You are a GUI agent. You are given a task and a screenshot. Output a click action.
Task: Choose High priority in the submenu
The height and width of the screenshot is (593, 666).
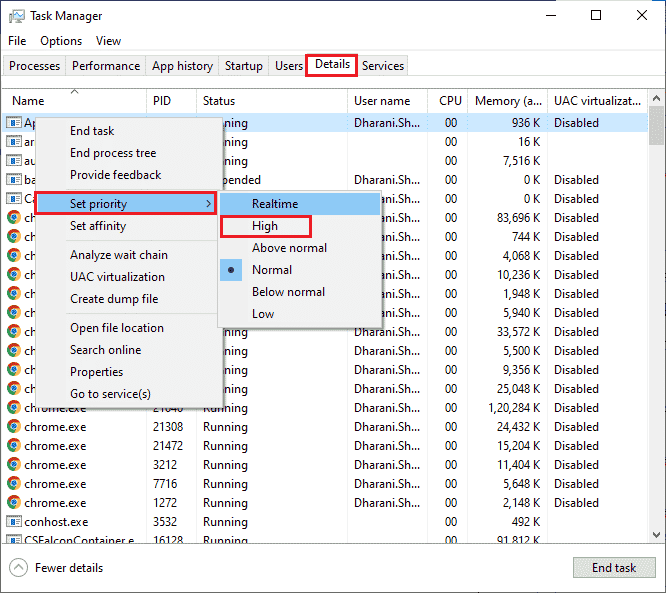265,226
